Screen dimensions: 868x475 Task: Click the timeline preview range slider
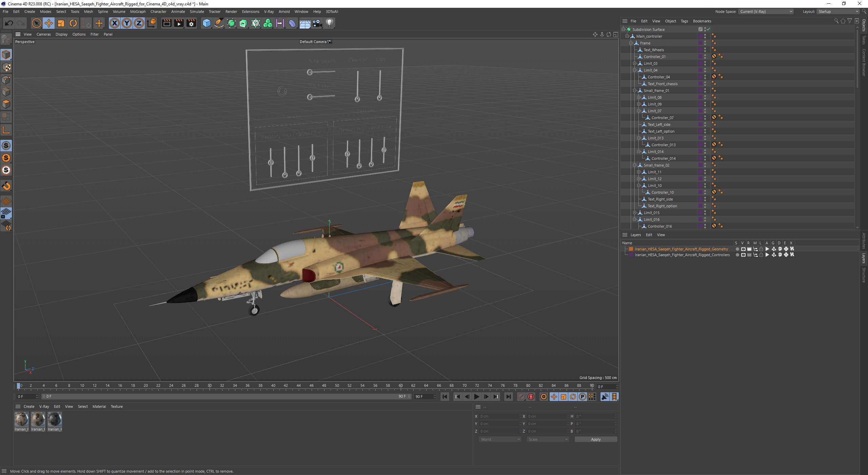pos(226,397)
